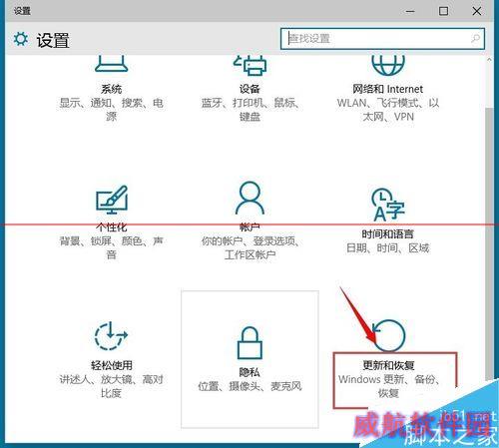499x448 pixels.
Task: Click the 时间和语言 label text
Action: [388, 234]
